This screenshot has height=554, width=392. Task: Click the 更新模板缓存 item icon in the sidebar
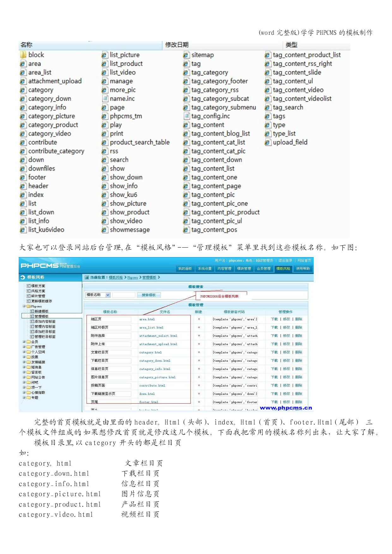tap(28, 301)
